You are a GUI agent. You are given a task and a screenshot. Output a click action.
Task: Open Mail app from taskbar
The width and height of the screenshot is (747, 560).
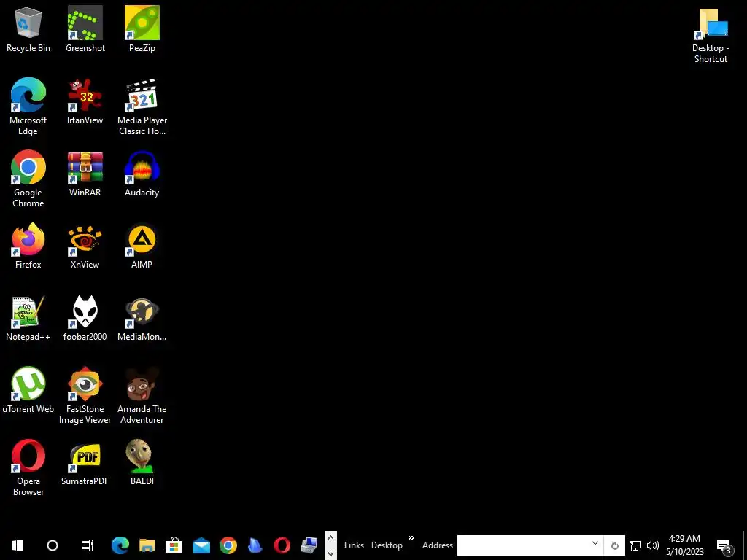[201, 545]
